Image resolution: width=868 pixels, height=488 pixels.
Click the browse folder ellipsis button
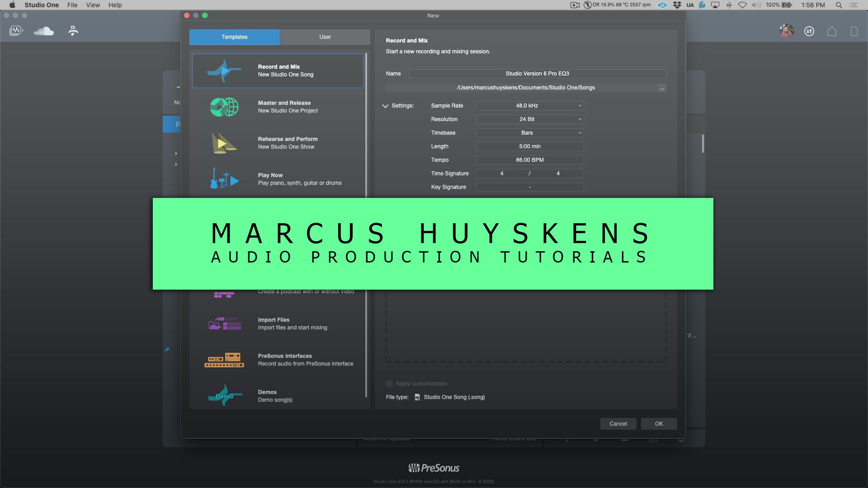pos(662,88)
